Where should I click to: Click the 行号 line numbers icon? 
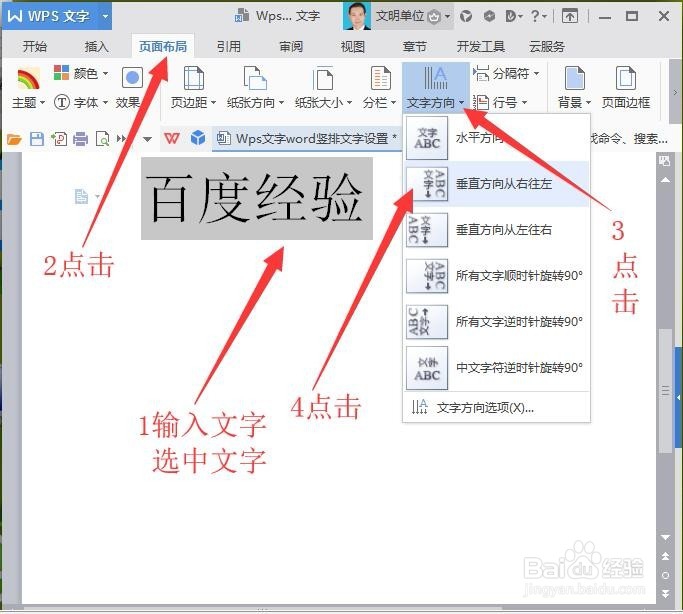point(481,103)
